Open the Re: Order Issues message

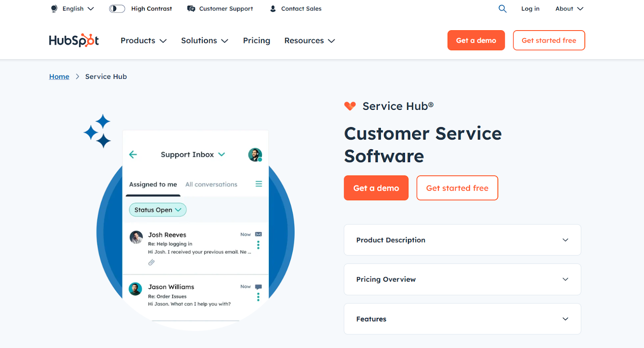click(x=167, y=297)
